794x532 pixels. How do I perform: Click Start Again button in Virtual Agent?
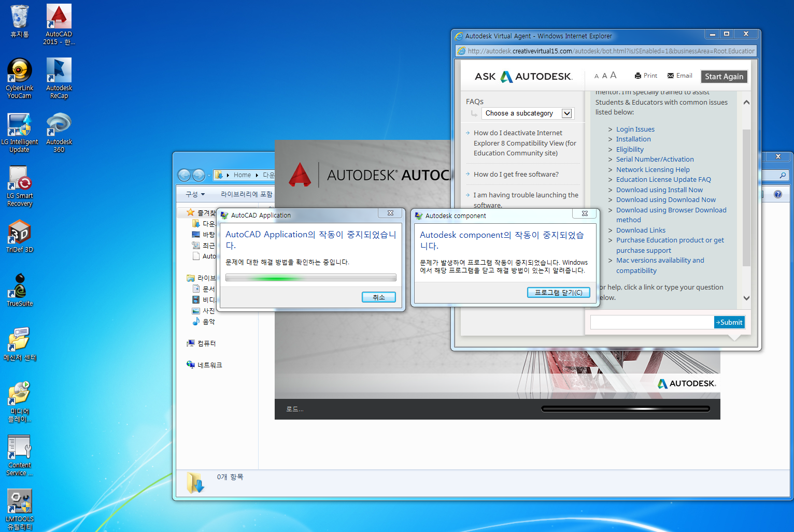[x=724, y=76]
